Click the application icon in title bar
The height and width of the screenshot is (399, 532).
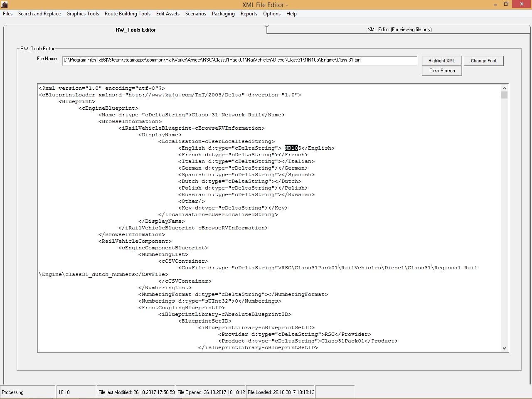coord(5,5)
